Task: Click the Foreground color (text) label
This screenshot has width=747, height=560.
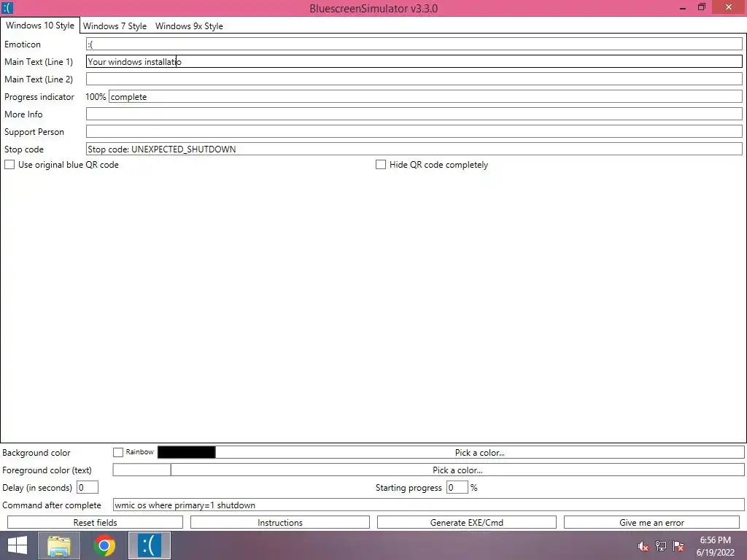Action: pos(47,470)
